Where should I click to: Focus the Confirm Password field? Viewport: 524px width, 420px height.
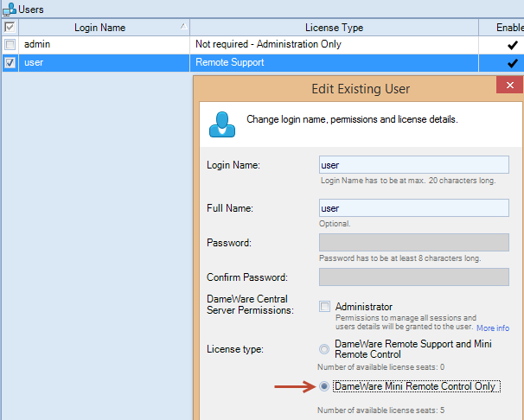coord(413,277)
